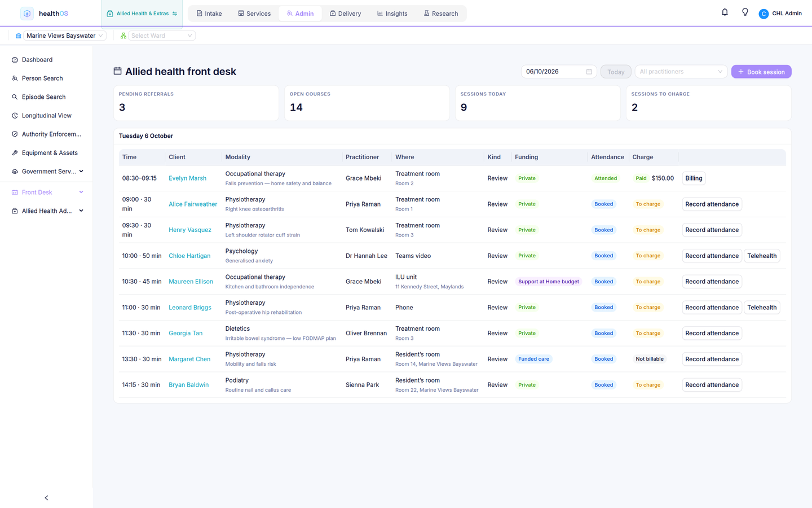Click the Longitudinal View clock icon
The height and width of the screenshot is (508, 812).
[x=15, y=116]
